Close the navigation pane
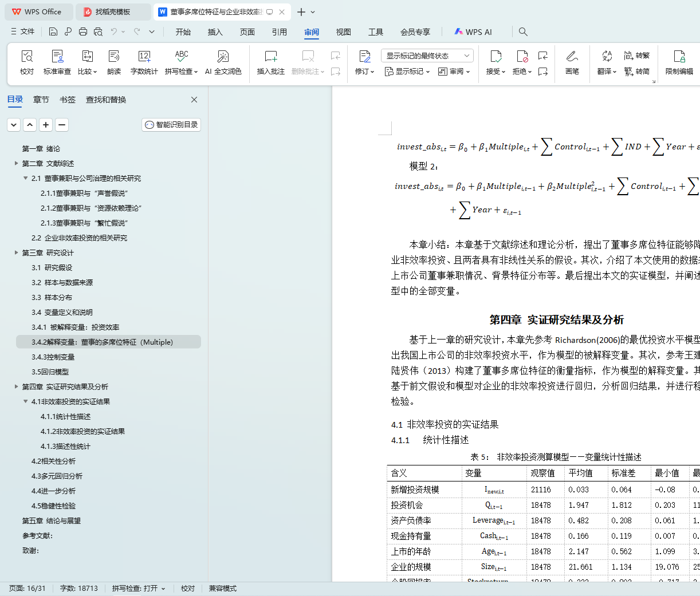This screenshot has width=700, height=596. pos(194,100)
